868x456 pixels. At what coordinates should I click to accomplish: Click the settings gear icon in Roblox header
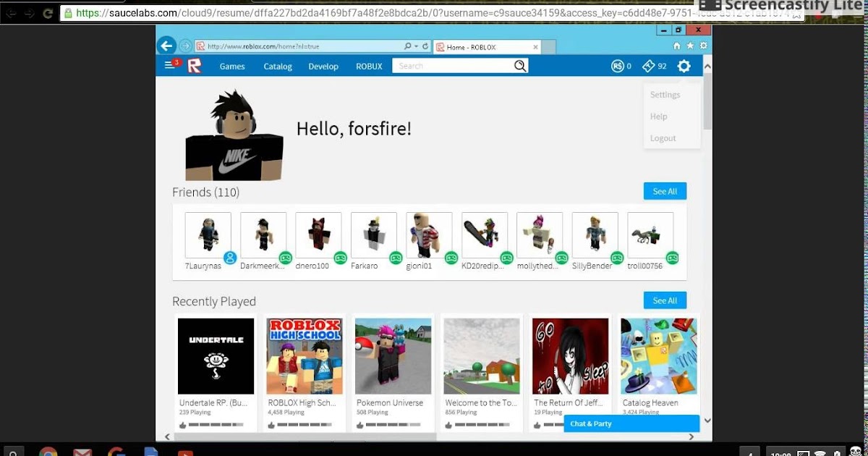point(684,66)
